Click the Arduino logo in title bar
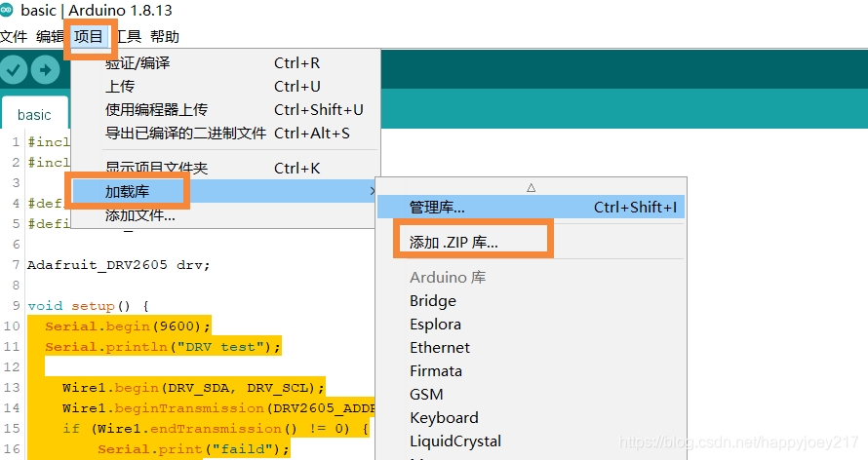 pos(7,10)
